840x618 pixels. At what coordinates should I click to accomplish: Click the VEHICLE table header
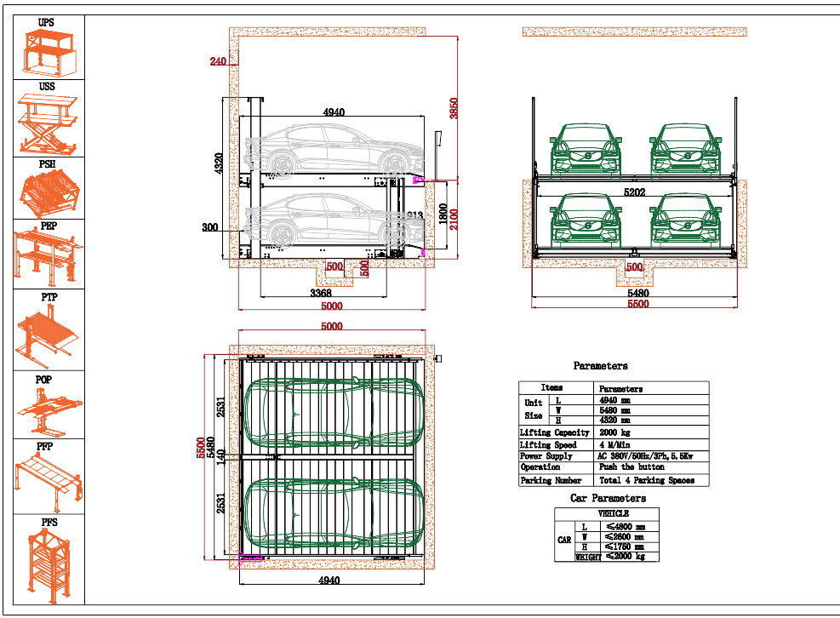[x=613, y=513]
